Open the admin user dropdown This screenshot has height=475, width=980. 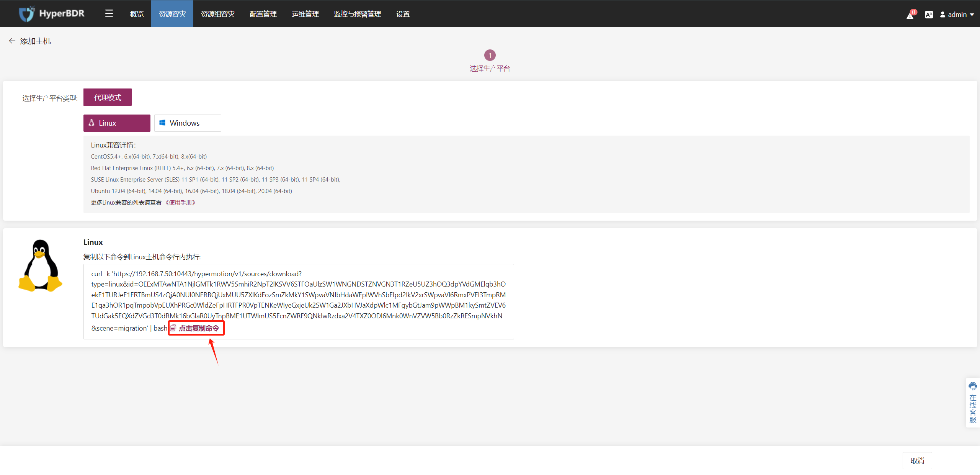pyautogui.click(x=957, y=15)
